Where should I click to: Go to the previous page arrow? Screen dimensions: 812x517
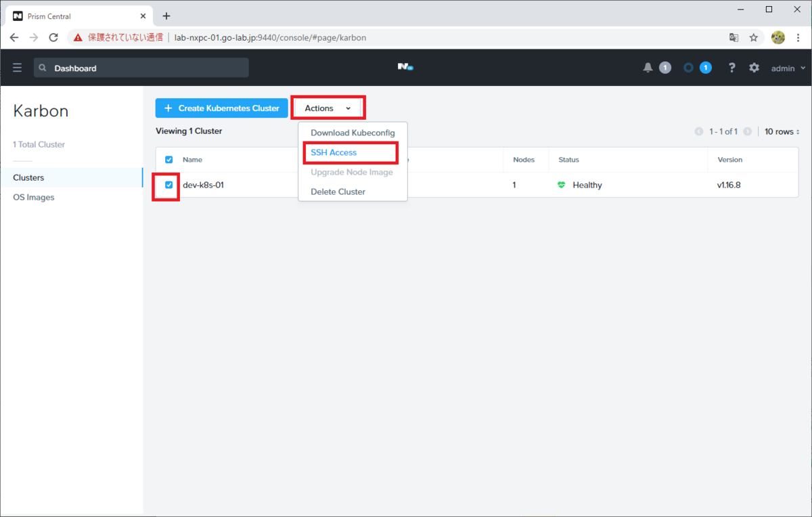699,131
